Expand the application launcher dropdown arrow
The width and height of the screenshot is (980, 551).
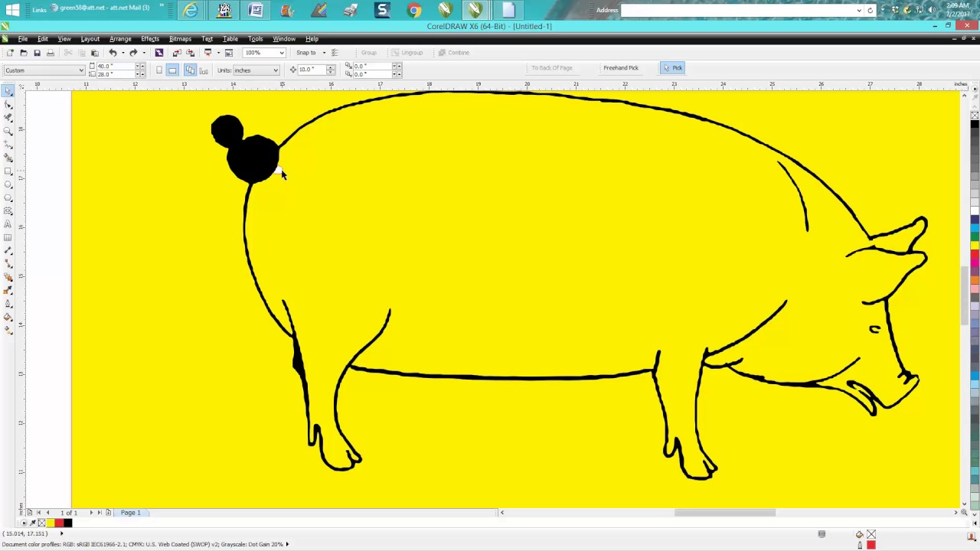pos(217,53)
